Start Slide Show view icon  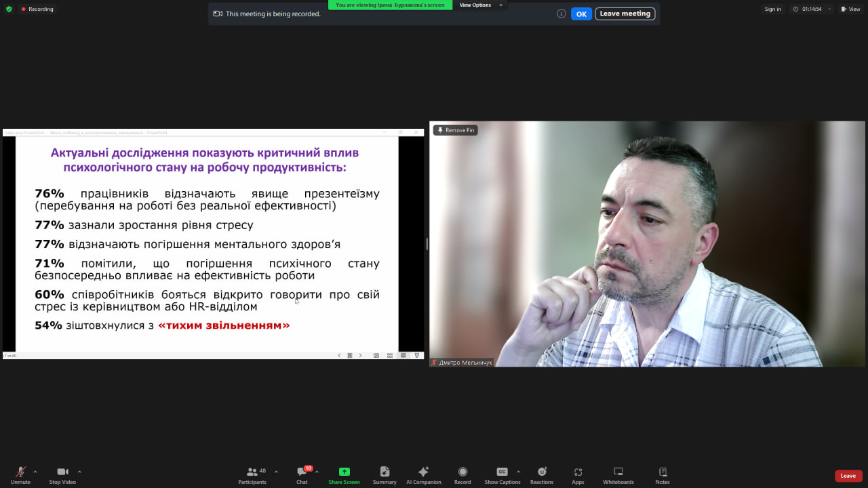coord(417,355)
